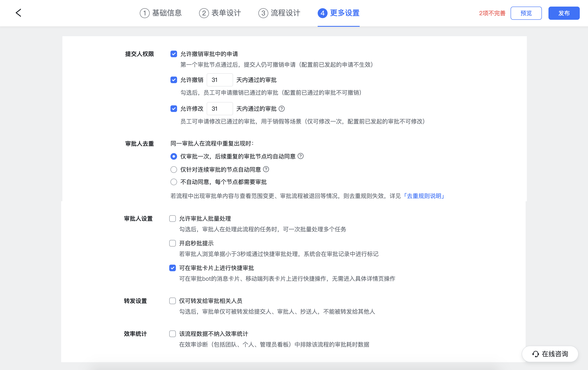Click the headset icon in 在线咨询
Screen dimensions: 588x370
click(x=535, y=354)
